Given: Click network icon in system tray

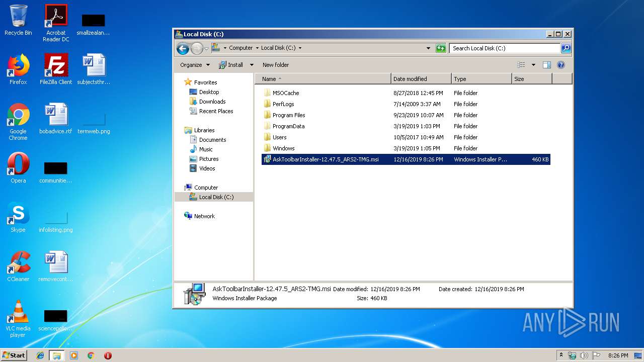Looking at the screenshot, I should pos(572,355).
